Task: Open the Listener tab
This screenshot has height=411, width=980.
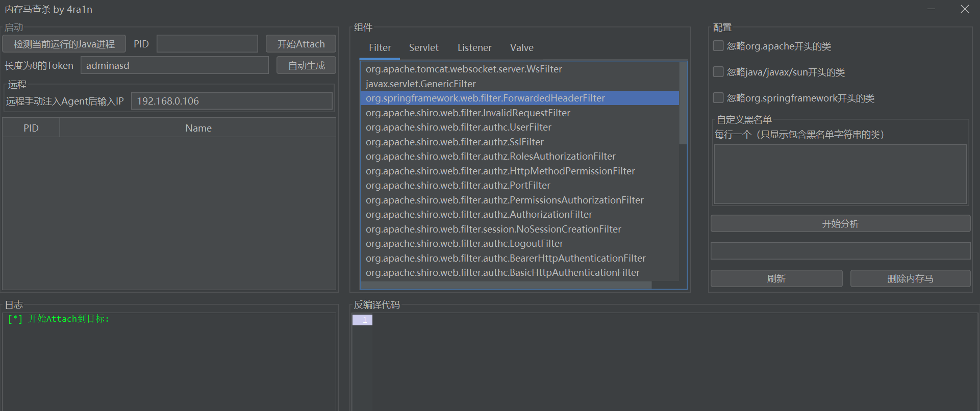Action: point(474,48)
